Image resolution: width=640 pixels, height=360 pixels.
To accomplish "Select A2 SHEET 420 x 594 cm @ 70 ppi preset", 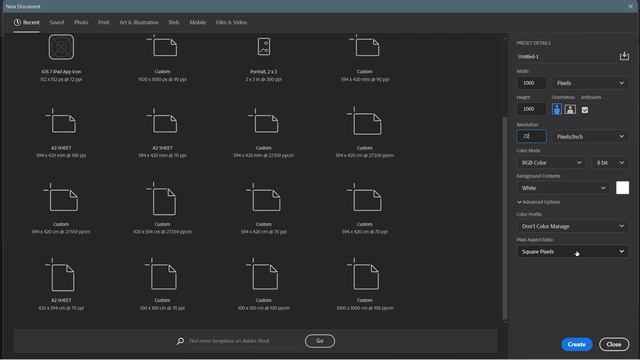I will (61, 284).
